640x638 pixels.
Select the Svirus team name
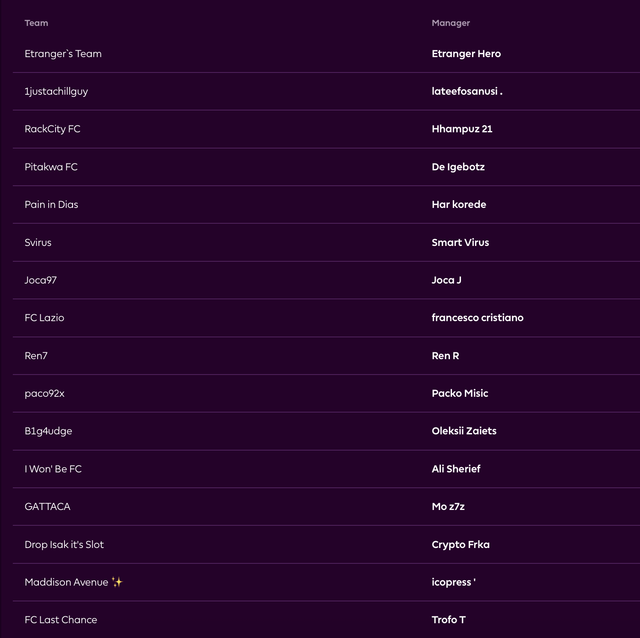(38, 242)
